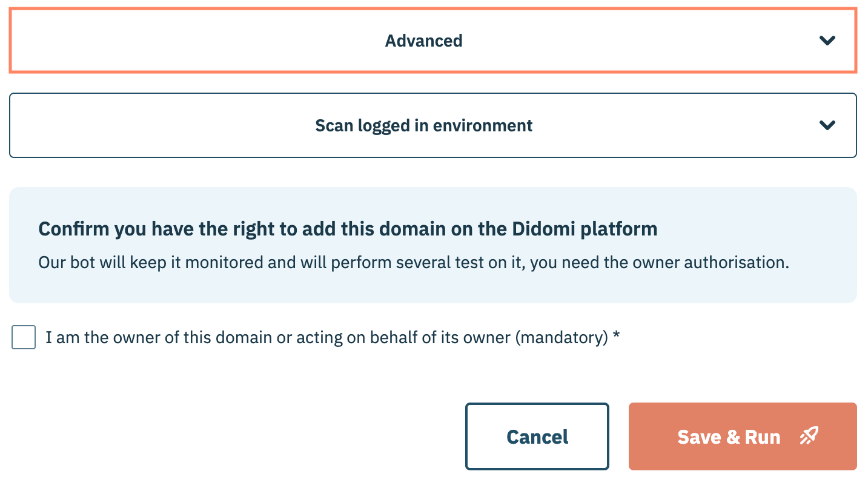Tick the domain owner confirmation checkbox

[x=24, y=337]
